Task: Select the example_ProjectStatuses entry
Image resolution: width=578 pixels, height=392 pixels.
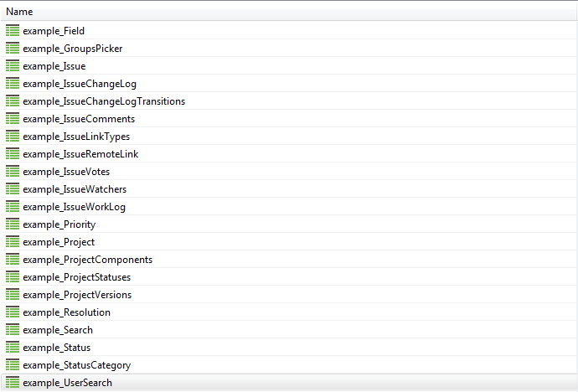Action: click(x=77, y=277)
